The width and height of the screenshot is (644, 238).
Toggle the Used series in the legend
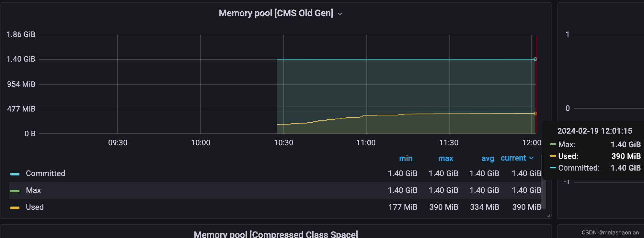pyautogui.click(x=35, y=207)
